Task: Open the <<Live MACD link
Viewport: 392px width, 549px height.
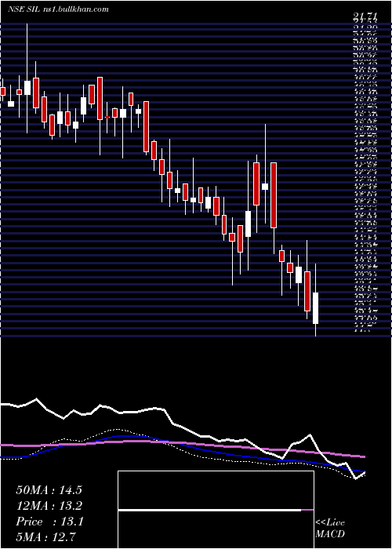Action: [x=330, y=529]
